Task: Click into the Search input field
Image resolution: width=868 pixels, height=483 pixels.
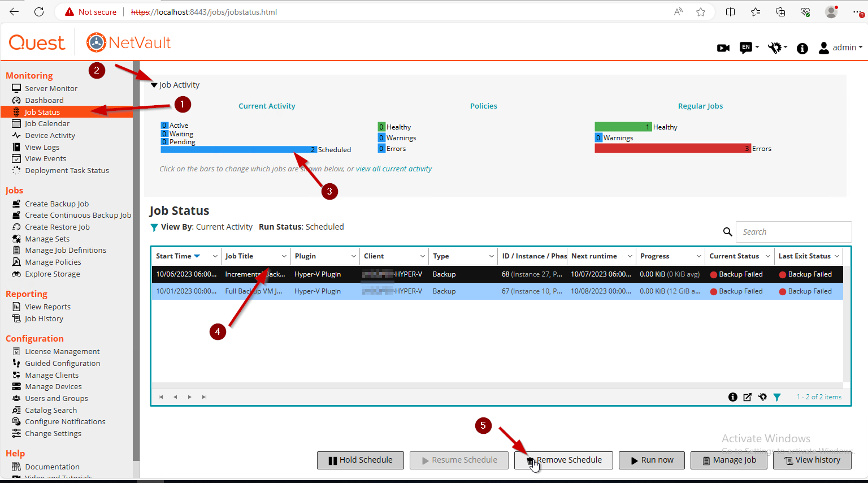Action: 793,232
